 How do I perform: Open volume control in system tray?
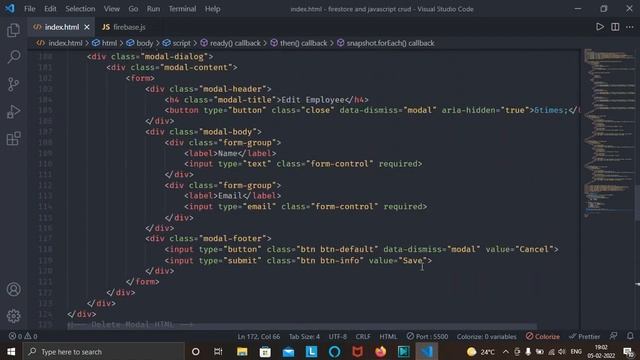562,351
